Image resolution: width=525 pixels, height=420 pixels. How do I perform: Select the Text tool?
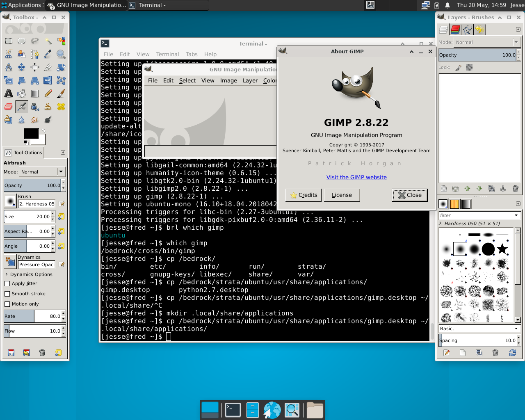click(x=9, y=94)
